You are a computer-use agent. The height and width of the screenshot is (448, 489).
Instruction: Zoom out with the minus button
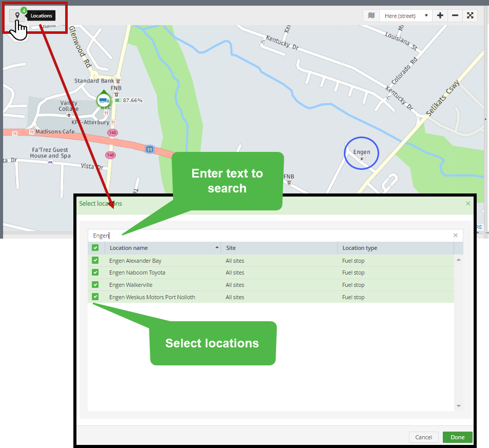pos(455,15)
